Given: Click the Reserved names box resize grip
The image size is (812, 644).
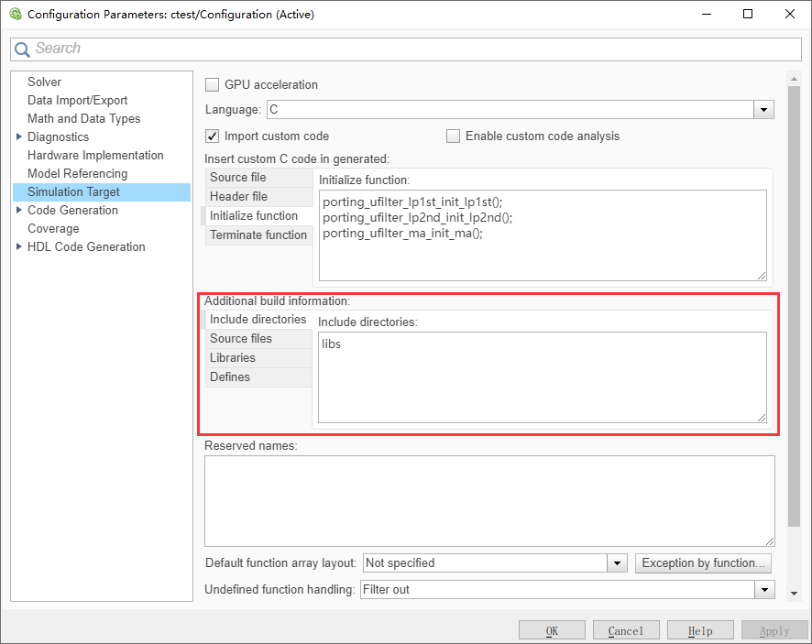Looking at the screenshot, I should [770, 541].
